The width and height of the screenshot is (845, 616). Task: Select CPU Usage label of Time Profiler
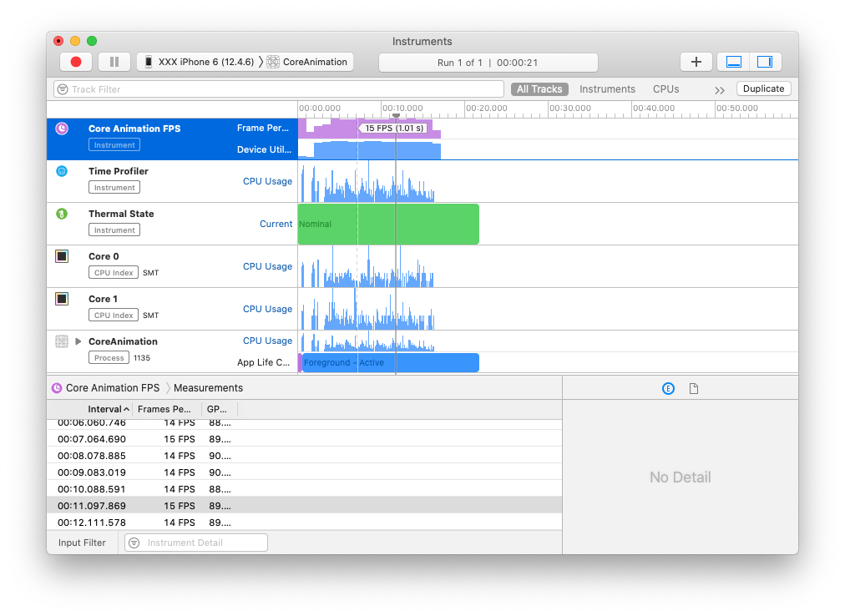pyautogui.click(x=267, y=181)
